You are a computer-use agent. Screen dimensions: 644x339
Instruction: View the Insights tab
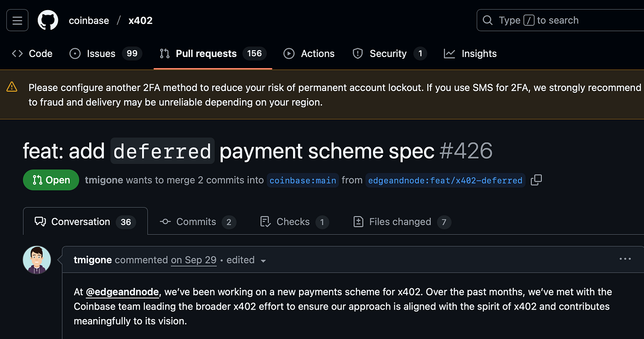coord(470,54)
